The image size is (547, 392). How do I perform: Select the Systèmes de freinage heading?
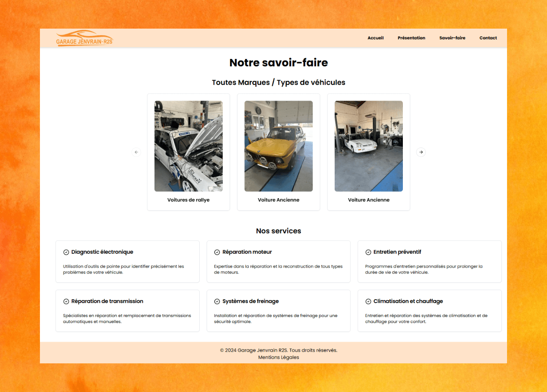click(x=250, y=301)
